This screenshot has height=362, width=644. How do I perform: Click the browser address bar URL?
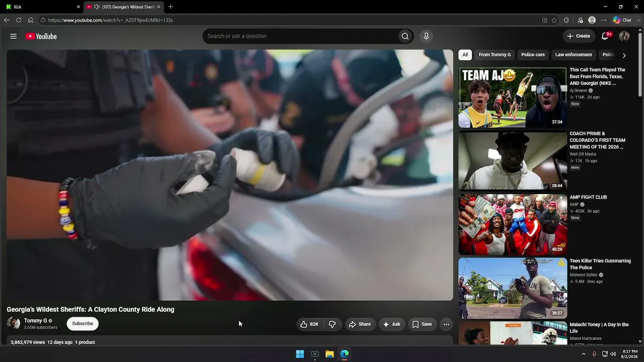click(x=111, y=20)
